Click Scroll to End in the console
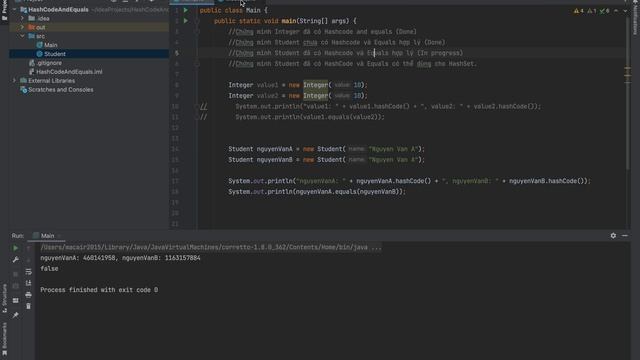This screenshot has height=360, width=640. [x=28, y=283]
